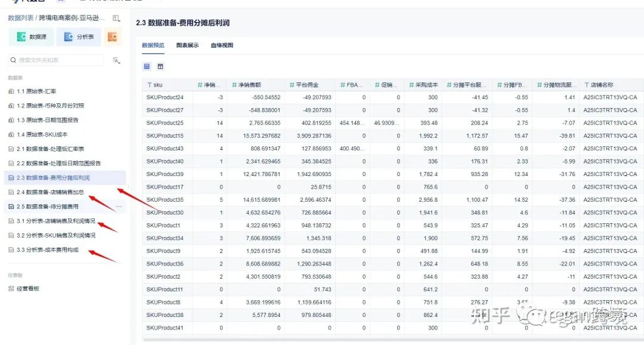This screenshot has height=345, width=644.
Task: Open the sort order dropdown icon
Action: tap(117, 60)
